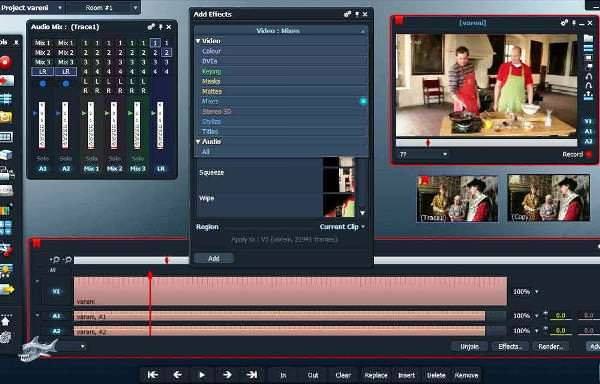The image size is (600, 384).
Task: Click the Render button on the timeline
Action: point(551,347)
